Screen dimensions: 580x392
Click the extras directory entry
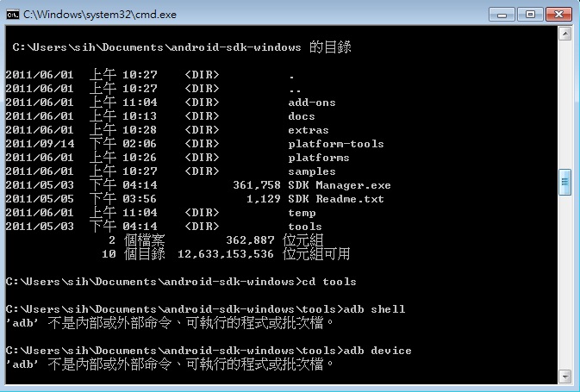[x=309, y=130]
